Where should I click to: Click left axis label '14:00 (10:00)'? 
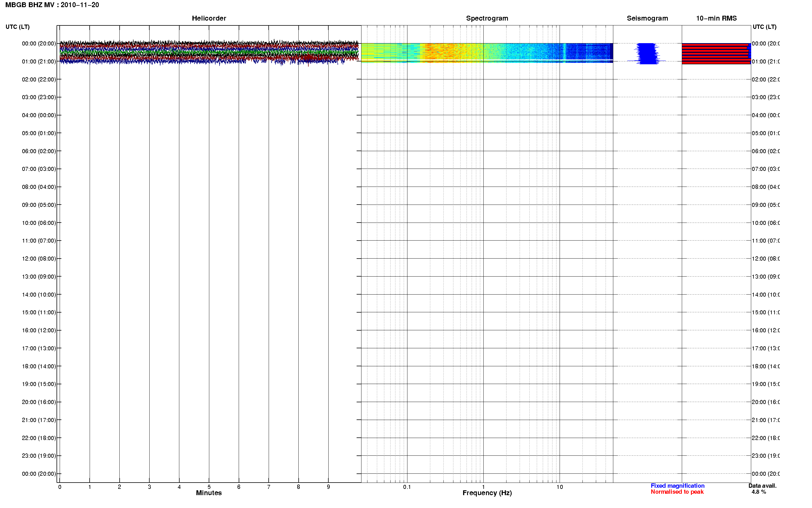(x=39, y=295)
